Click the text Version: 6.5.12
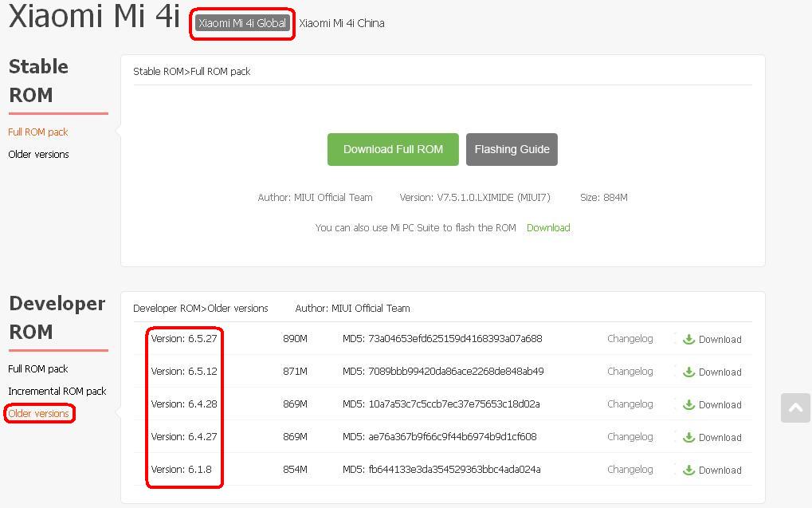The width and height of the screenshot is (812, 508). tap(184, 371)
